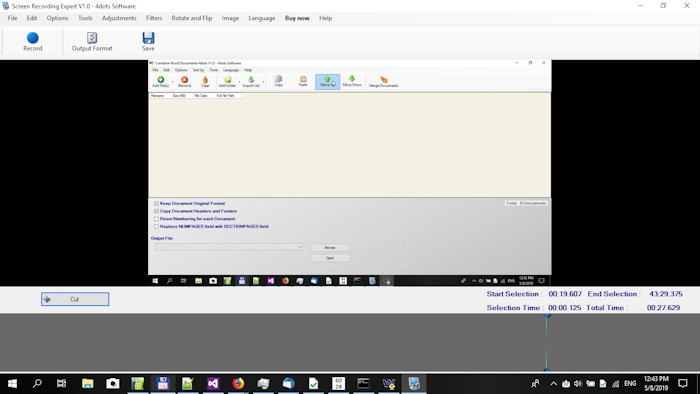
Task: Click the ENG language indicator in the tray
Action: pos(630,383)
